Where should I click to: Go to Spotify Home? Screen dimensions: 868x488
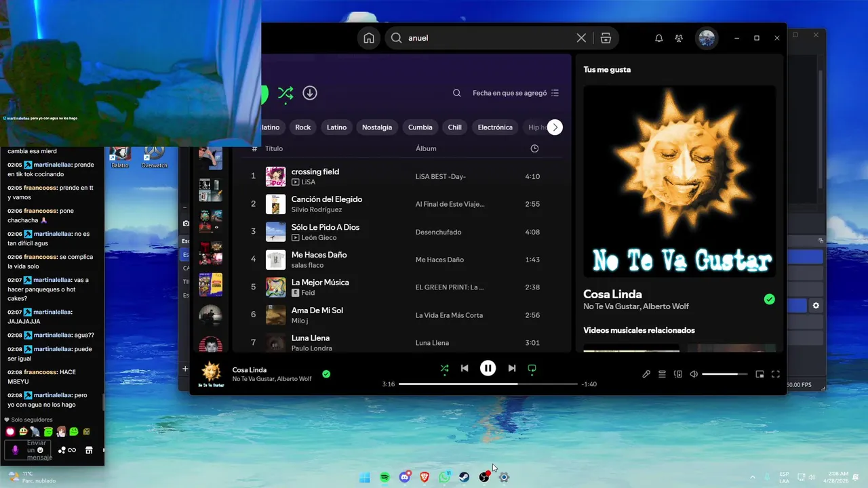(369, 38)
